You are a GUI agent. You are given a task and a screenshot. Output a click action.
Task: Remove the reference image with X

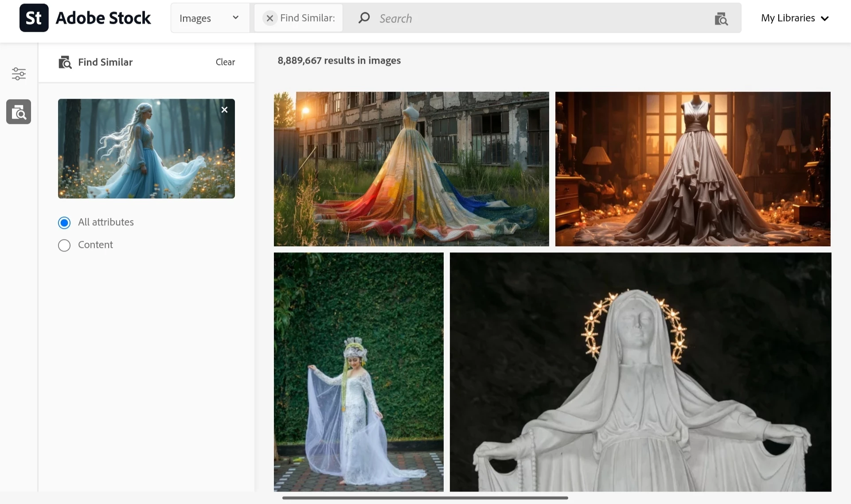coord(224,110)
